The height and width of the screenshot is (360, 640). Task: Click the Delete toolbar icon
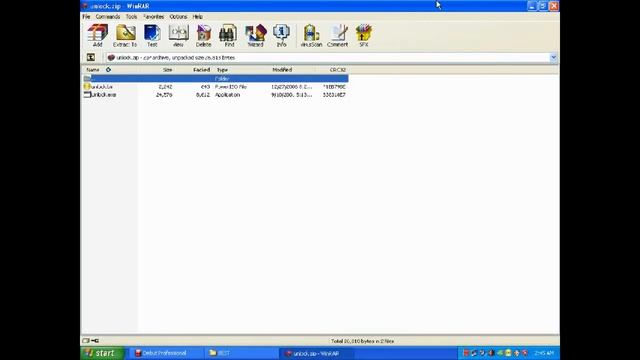(x=203, y=36)
